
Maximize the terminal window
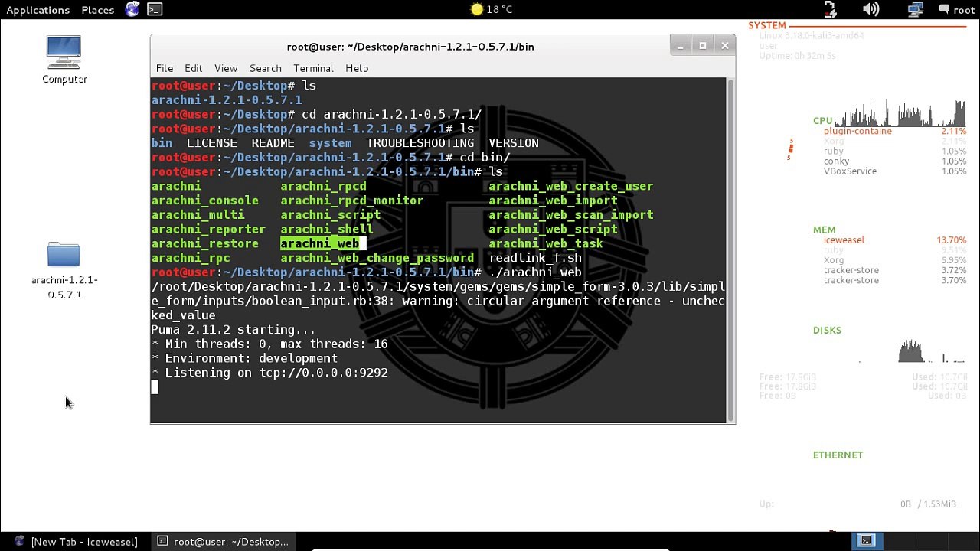pyautogui.click(x=703, y=46)
